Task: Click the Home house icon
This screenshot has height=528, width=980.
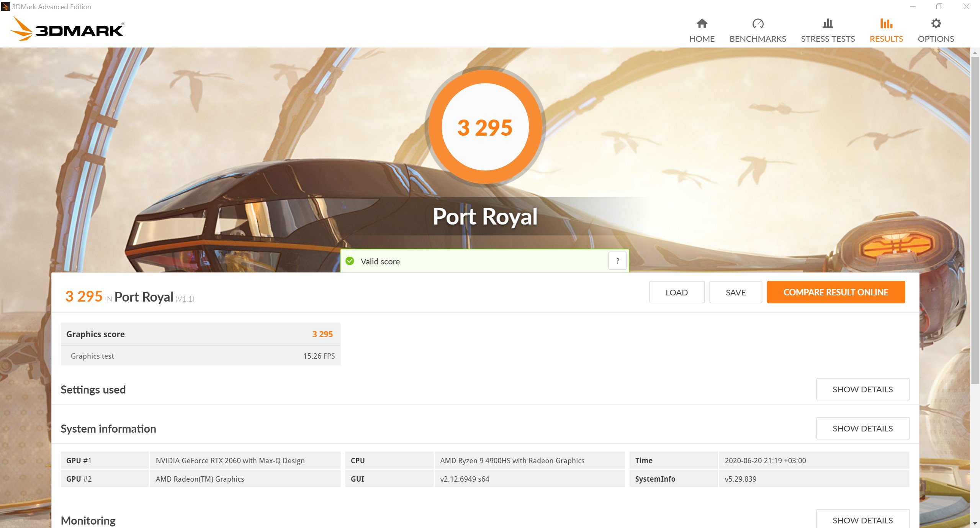Action: click(x=702, y=24)
